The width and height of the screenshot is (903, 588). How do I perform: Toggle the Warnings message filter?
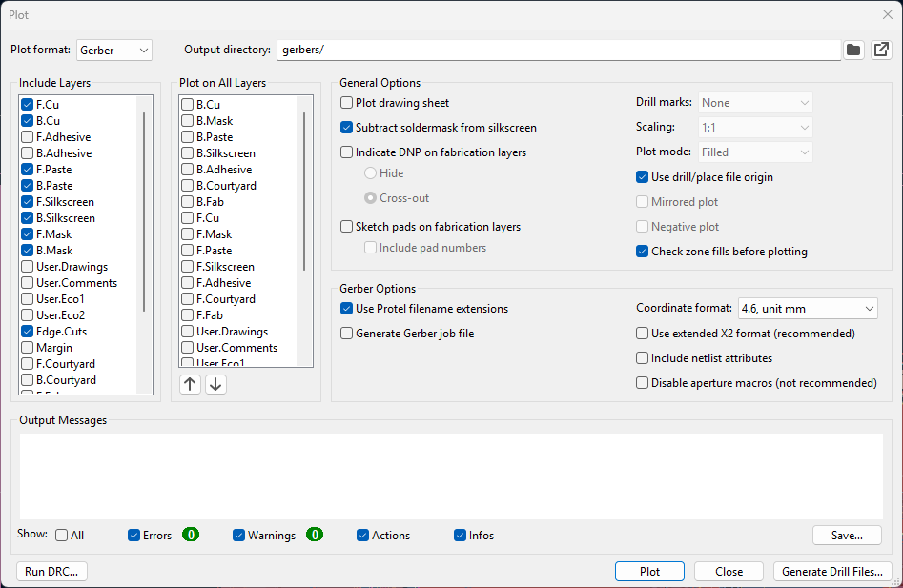[x=239, y=536]
